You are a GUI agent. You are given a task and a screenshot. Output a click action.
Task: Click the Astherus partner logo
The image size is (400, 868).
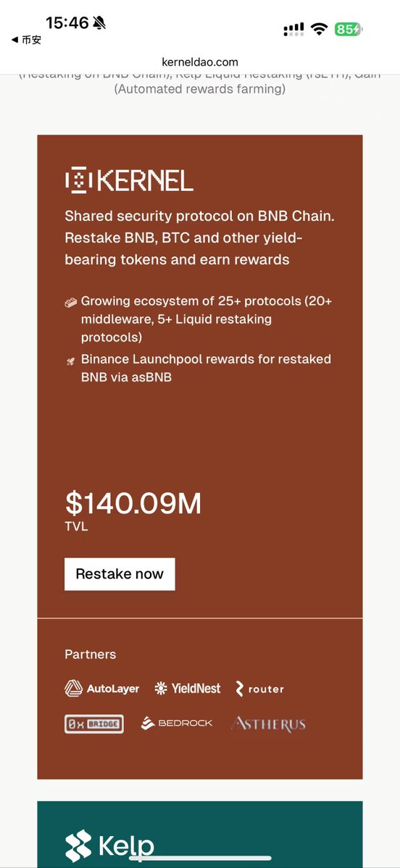coord(268,723)
